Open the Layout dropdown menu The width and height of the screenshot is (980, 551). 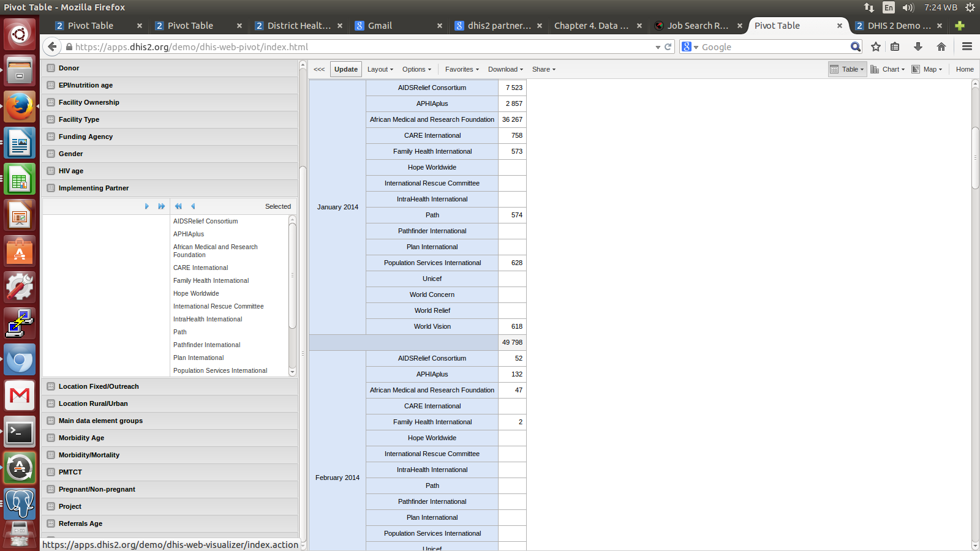(x=380, y=69)
